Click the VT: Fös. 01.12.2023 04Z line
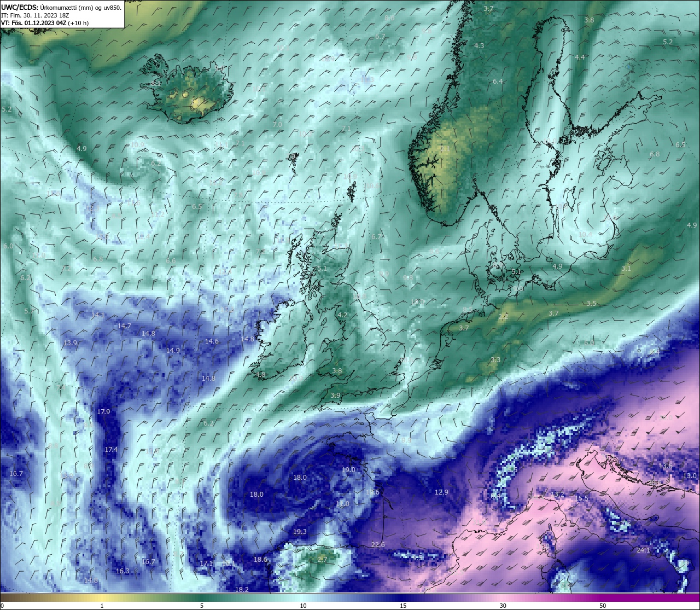This screenshot has height=610, width=700. (45, 23)
